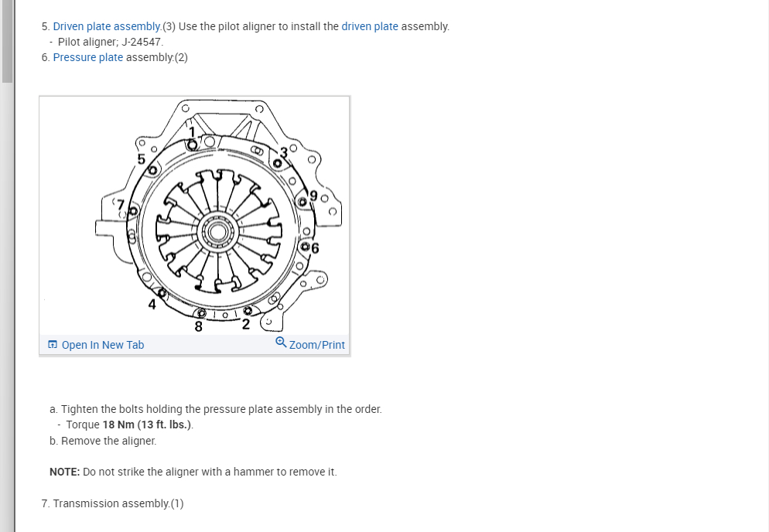Click the "7. Transmission assembly.(1)" step text

[113, 503]
